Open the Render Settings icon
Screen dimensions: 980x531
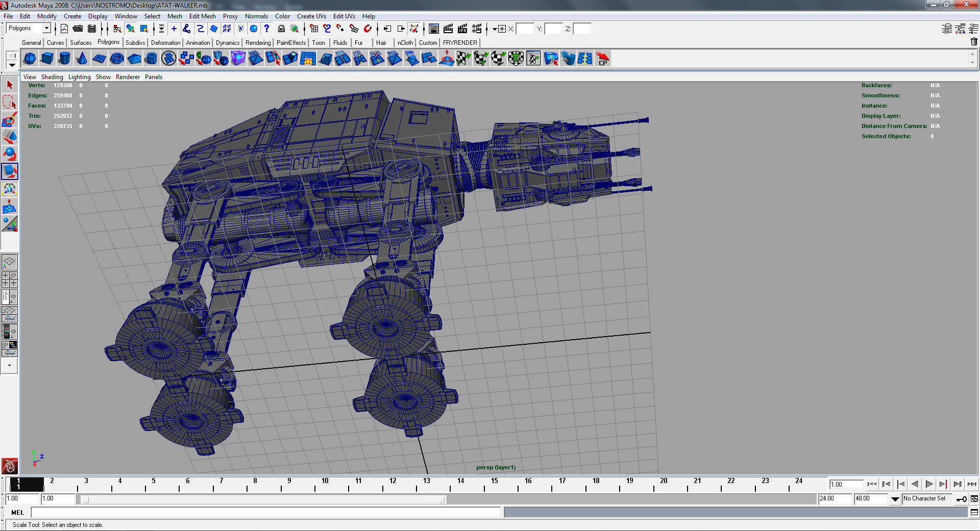pyautogui.click(x=477, y=29)
